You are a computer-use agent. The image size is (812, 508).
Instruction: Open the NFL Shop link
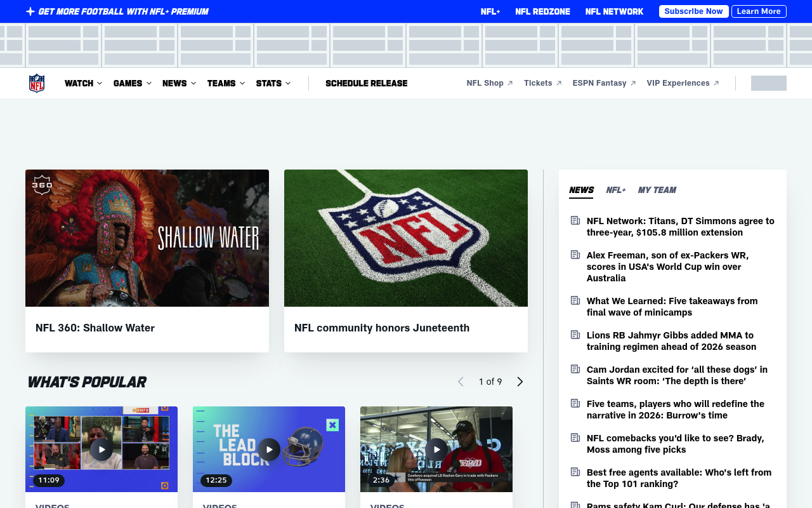click(485, 83)
